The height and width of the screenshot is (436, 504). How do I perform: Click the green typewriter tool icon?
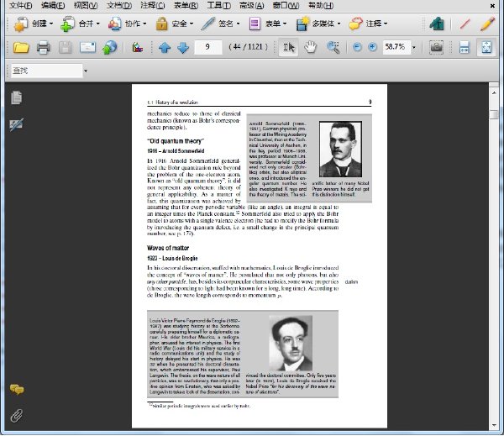[x=437, y=24]
